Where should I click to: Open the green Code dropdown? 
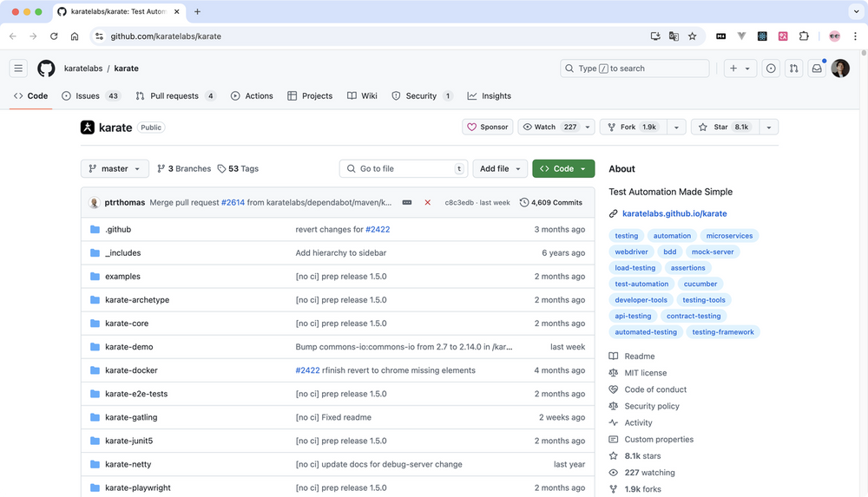coord(563,168)
